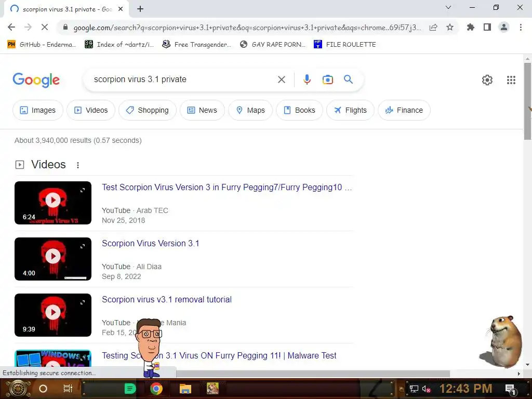This screenshot has width=532, height=399.
Task: Open the notification center icon
Action: pos(510,389)
